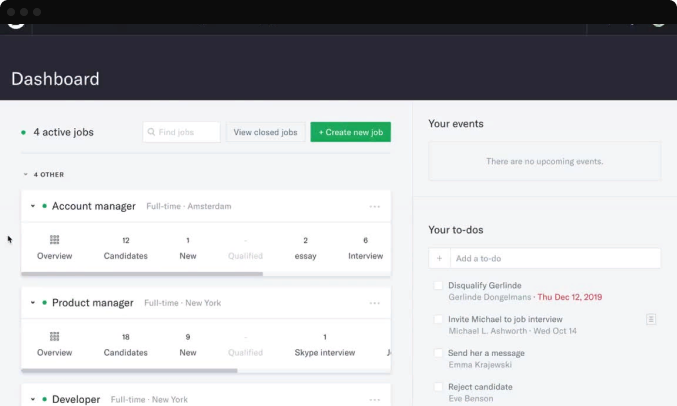Check the Disqualify Gerlinde to-do
This screenshot has width=677, height=406.
click(438, 286)
